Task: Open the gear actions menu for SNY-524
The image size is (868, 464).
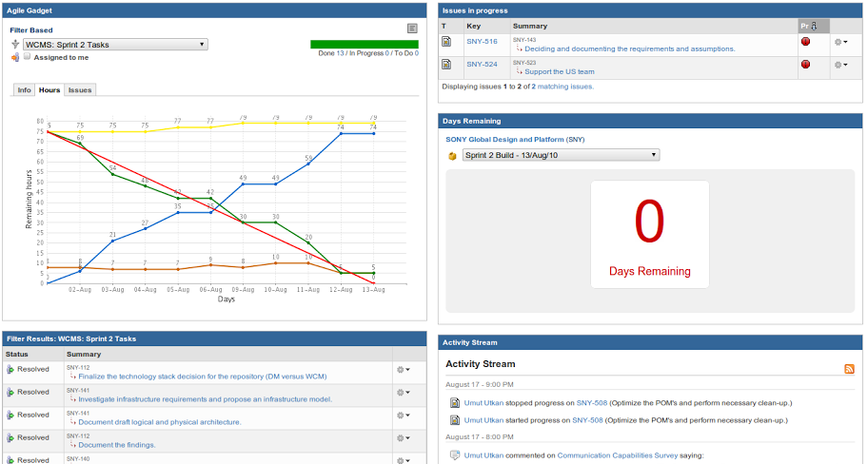Action: click(x=840, y=65)
